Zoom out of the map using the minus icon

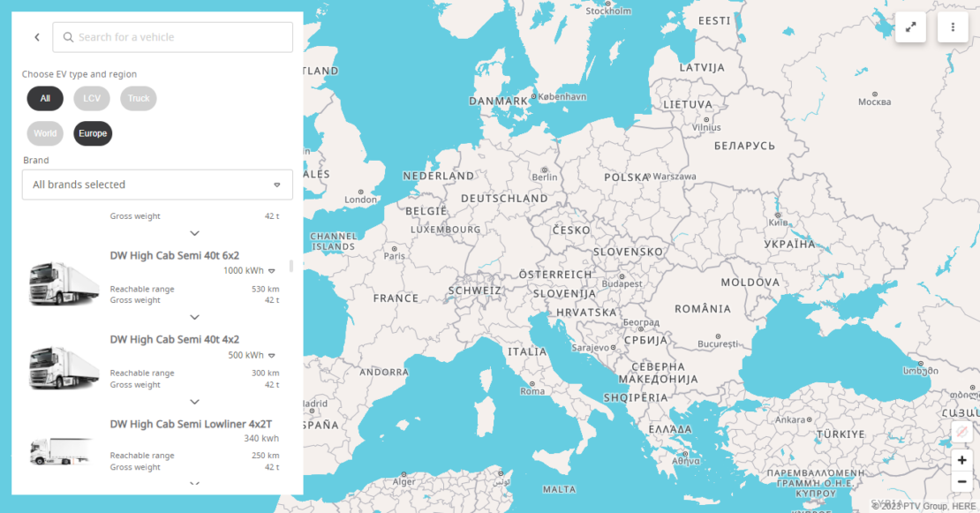pyautogui.click(x=961, y=481)
